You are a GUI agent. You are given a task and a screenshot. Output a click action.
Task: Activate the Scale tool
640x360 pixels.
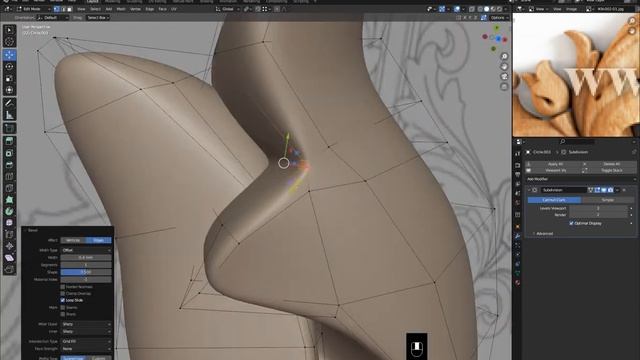[x=9, y=78]
